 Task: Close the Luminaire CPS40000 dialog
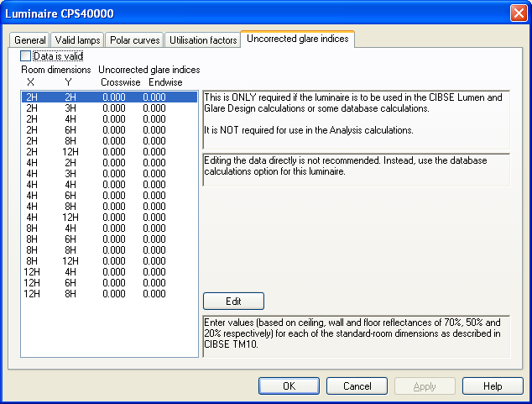tap(518, 13)
